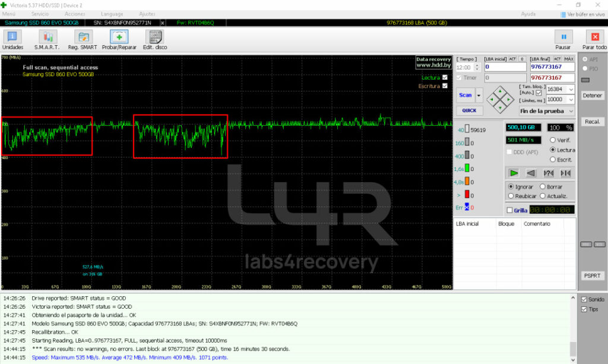Click the LBA inicial input field

coord(505,67)
